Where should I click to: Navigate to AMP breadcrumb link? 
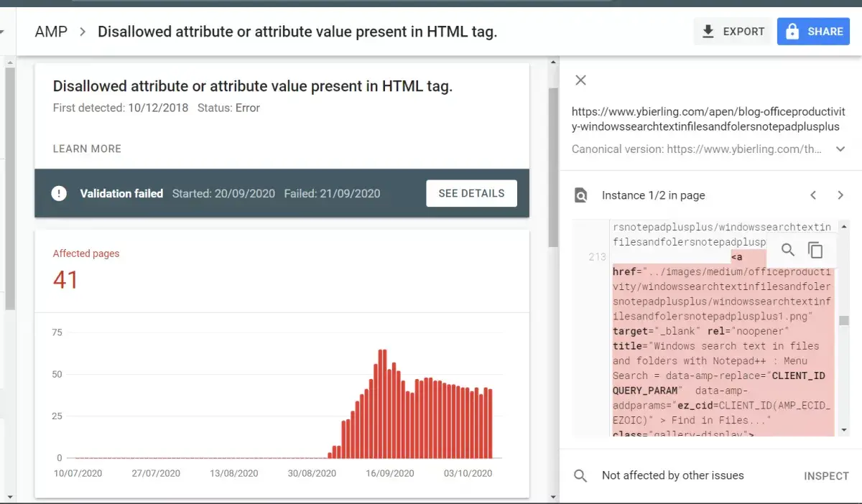pos(51,32)
